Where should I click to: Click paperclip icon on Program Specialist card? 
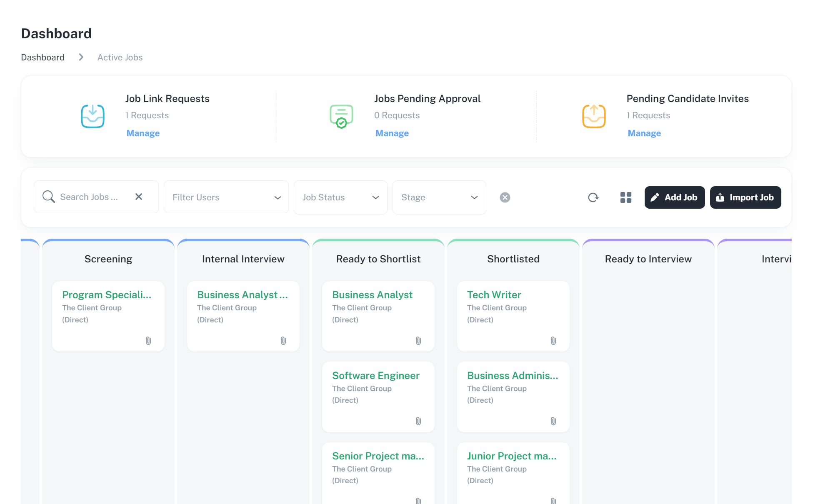148,341
